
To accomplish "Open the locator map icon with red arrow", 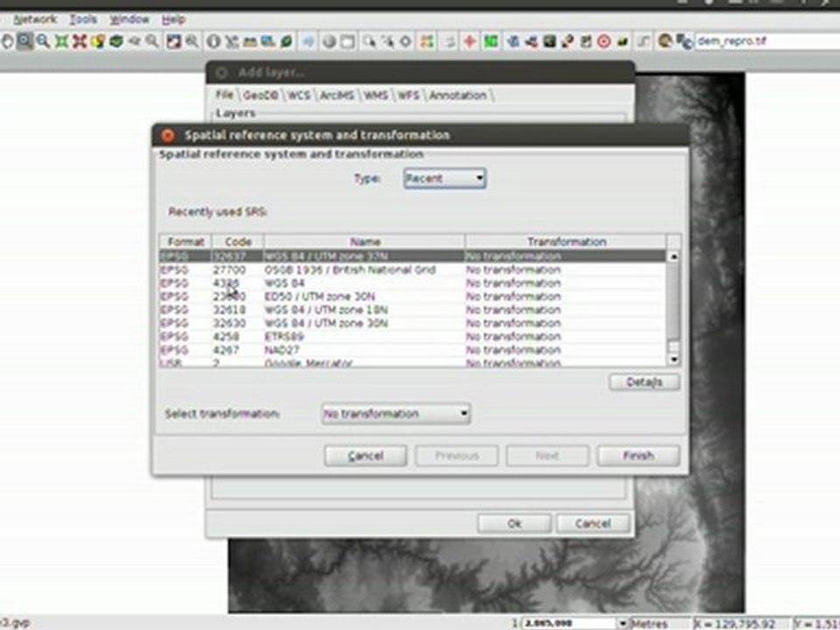I will 173,41.
